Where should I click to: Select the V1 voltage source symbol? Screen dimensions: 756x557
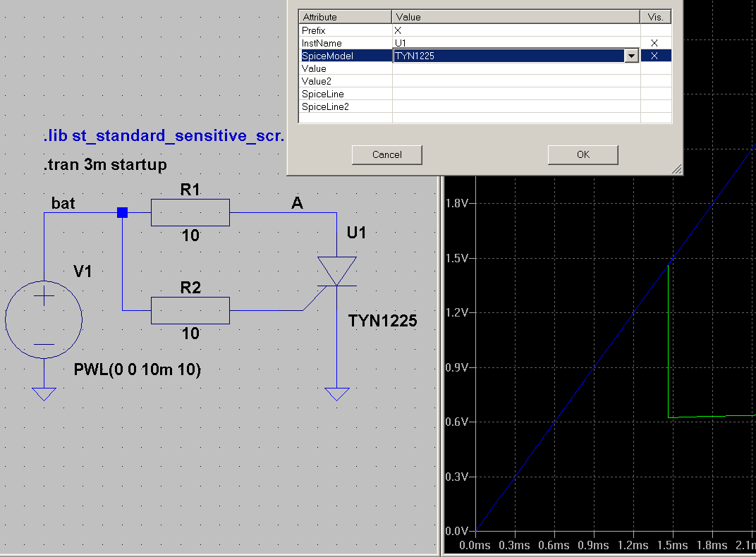tap(44, 319)
